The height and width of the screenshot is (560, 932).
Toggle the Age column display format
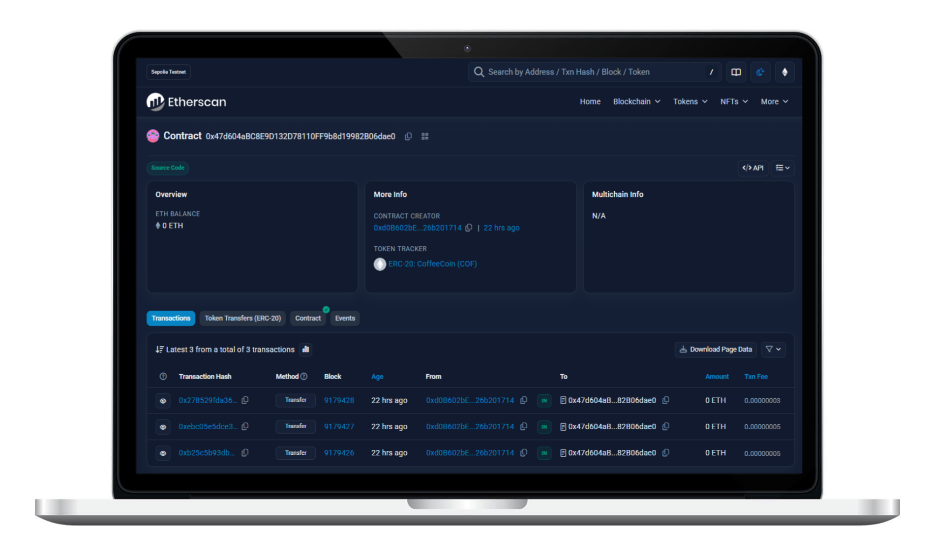377,377
